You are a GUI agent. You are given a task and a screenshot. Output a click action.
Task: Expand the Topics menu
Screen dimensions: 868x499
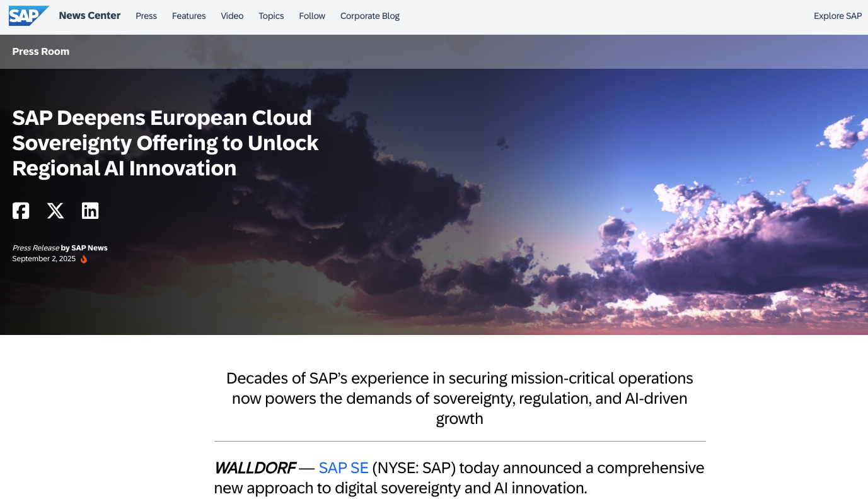[x=271, y=16]
